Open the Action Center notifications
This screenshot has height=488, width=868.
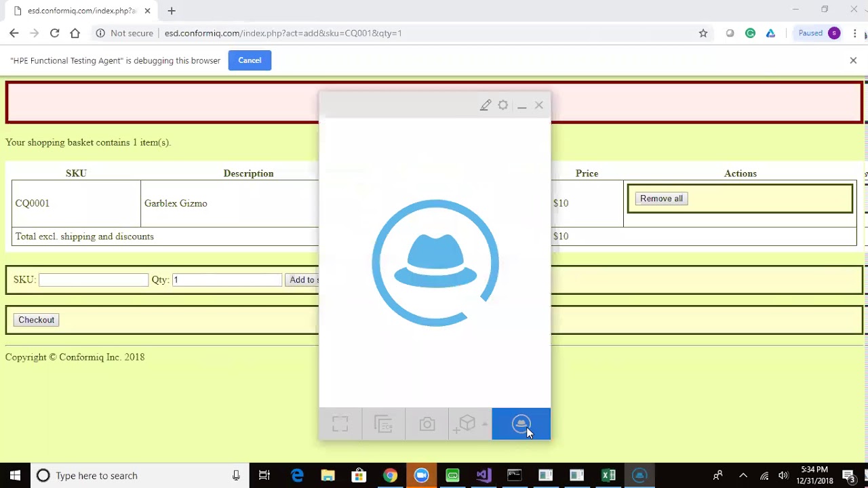point(848,475)
